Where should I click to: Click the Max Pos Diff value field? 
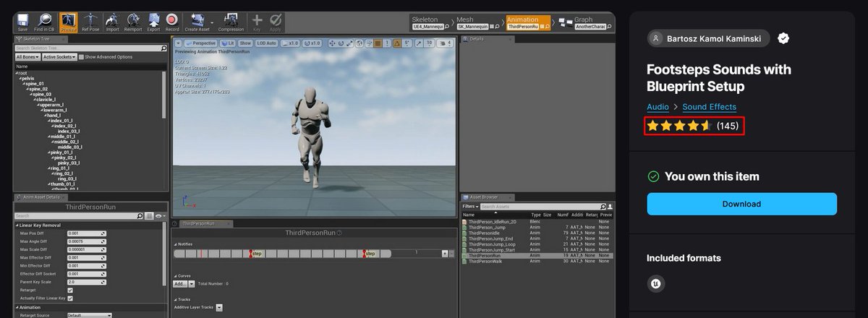tap(86, 233)
